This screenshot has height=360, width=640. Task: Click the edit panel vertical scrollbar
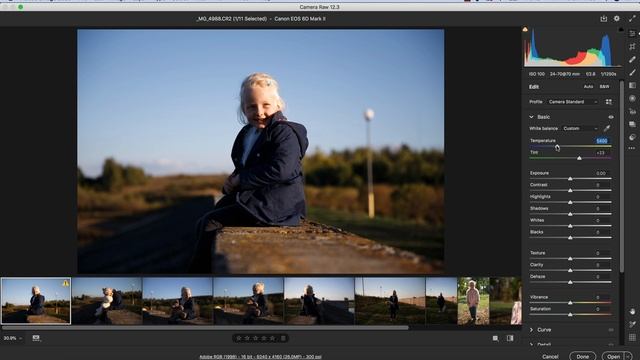click(622, 176)
